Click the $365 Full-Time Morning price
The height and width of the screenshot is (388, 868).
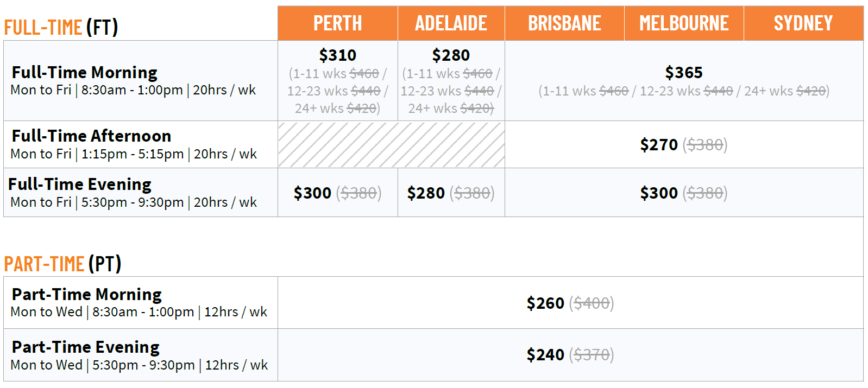point(683,73)
